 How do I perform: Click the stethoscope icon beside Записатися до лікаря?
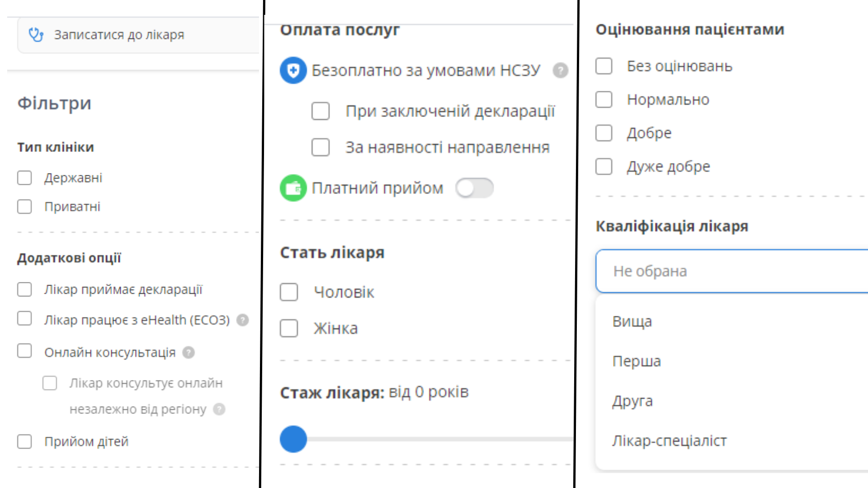[35, 34]
